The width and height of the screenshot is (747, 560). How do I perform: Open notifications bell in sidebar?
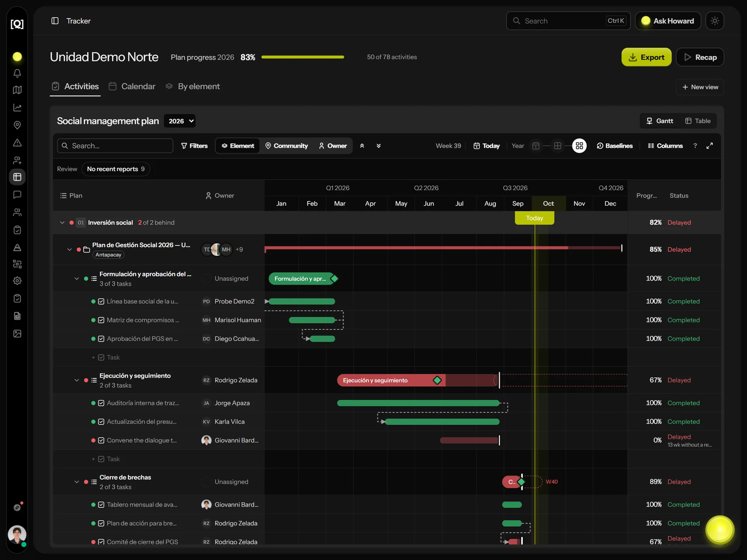(17, 73)
